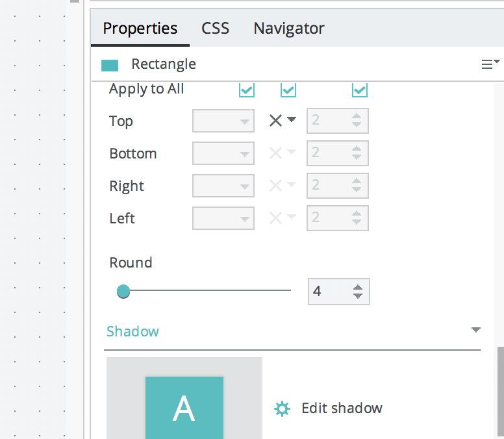Collapse the Shadow section arrow
The width and height of the screenshot is (504, 439).
coord(476,331)
